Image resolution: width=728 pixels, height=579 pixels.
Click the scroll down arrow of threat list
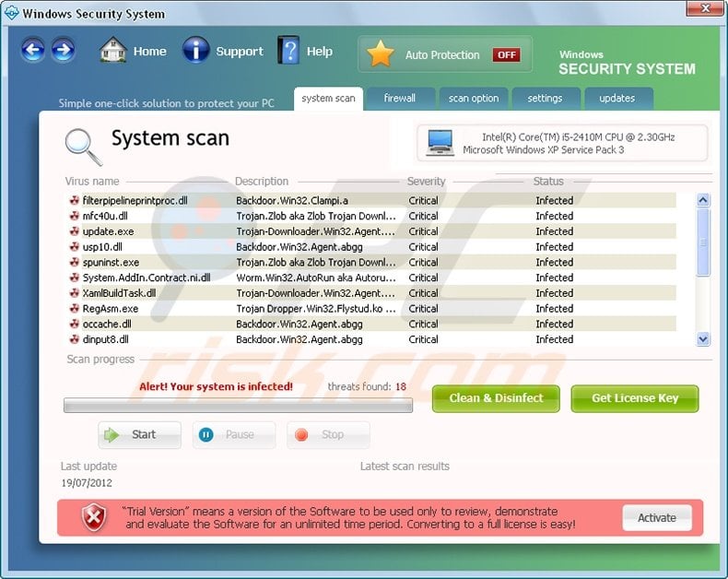pyautogui.click(x=703, y=339)
